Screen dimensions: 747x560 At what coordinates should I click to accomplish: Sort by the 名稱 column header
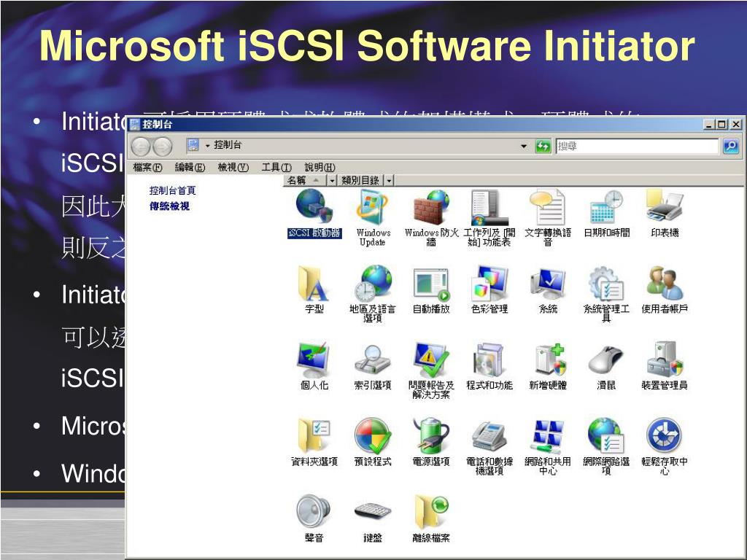[306, 181]
